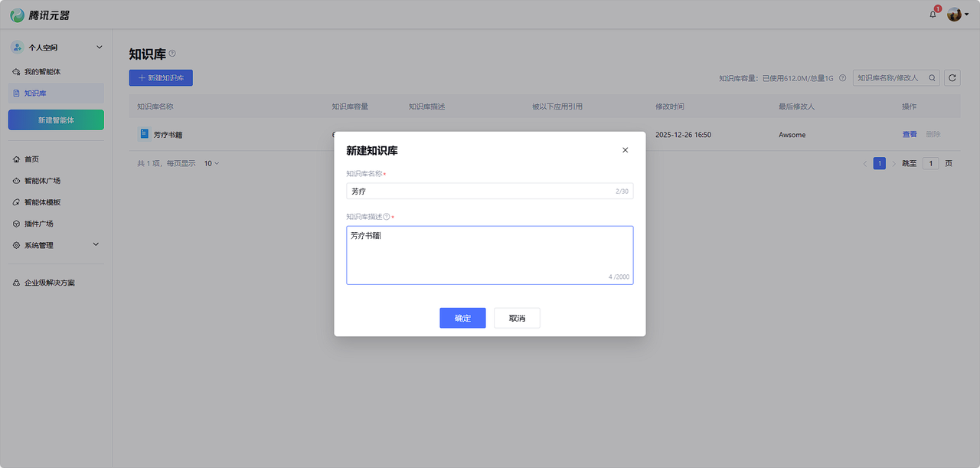Confirm with the 确定 button
This screenshot has height=468, width=980.
[462, 318]
